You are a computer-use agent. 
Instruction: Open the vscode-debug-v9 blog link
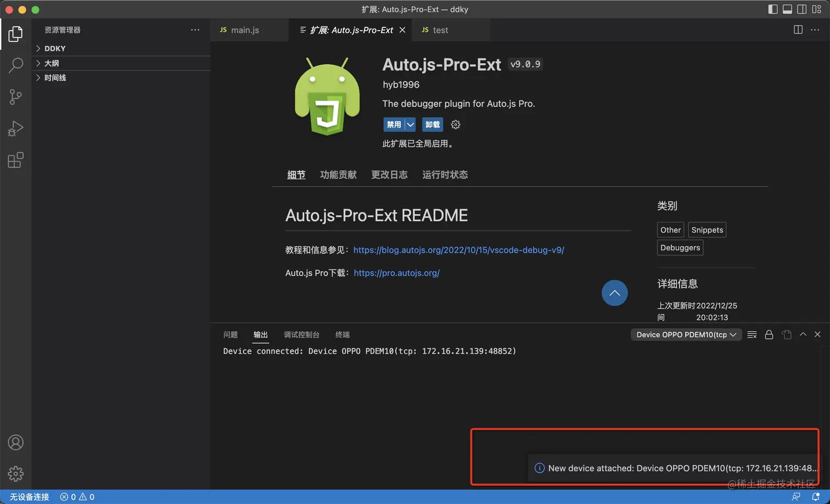coord(459,250)
